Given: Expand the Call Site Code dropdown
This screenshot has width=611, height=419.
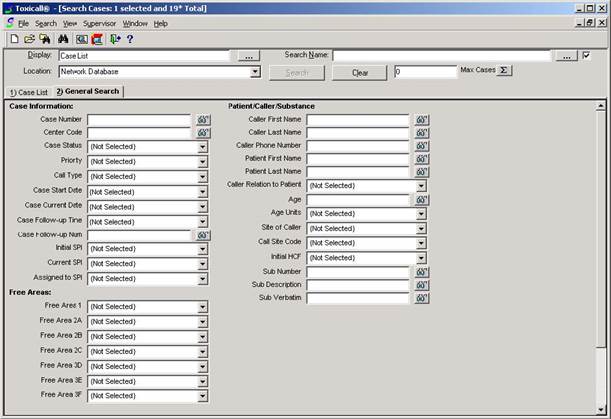Looking at the screenshot, I should pos(421,243).
